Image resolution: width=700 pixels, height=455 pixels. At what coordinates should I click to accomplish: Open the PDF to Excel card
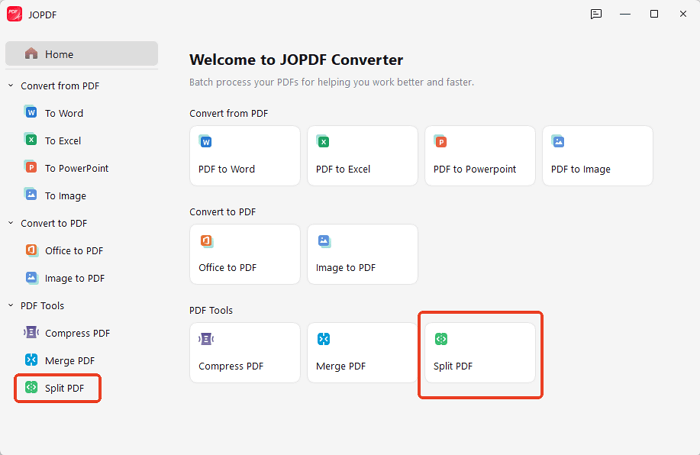pyautogui.click(x=362, y=155)
